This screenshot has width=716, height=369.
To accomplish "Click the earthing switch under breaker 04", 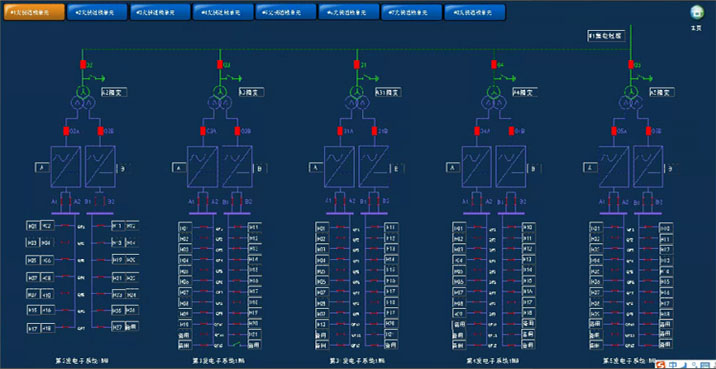I will click(506, 78).
